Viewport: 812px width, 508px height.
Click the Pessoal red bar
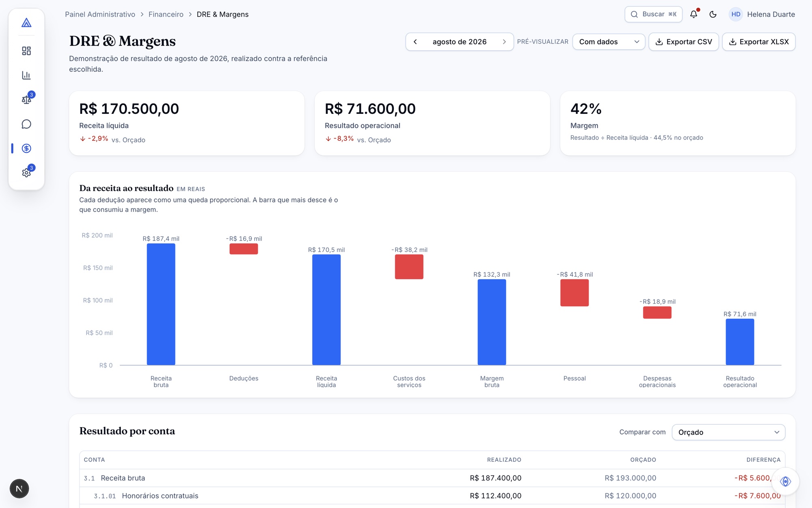(574, 293)
